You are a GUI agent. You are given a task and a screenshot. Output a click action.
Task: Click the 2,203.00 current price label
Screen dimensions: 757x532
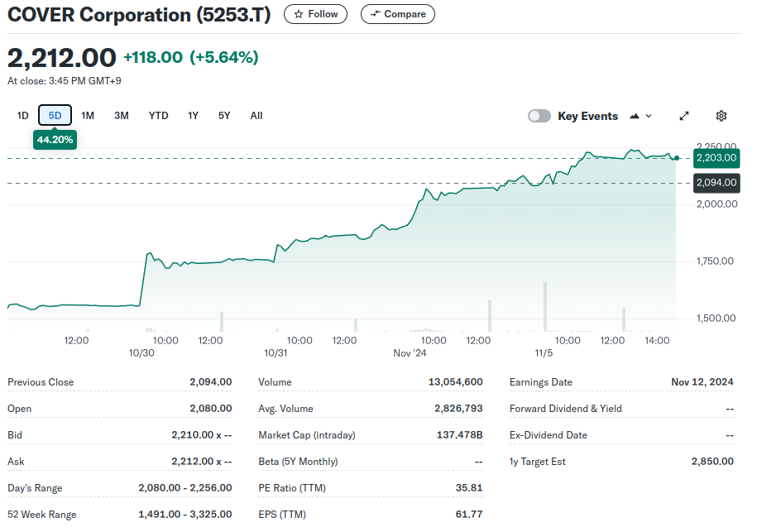[x=716, y=158]
